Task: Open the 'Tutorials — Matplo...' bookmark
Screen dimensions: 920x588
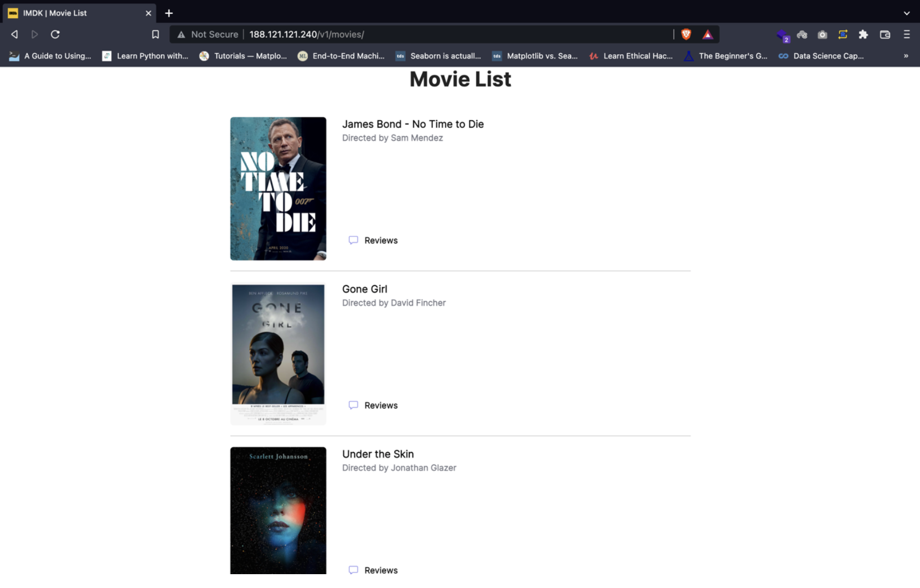Action: coord(244,56)
